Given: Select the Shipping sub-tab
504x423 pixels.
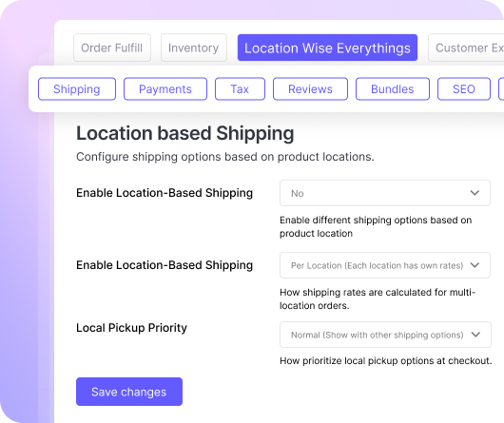Looking at the screenshot, I should click(x=77, y=89).
